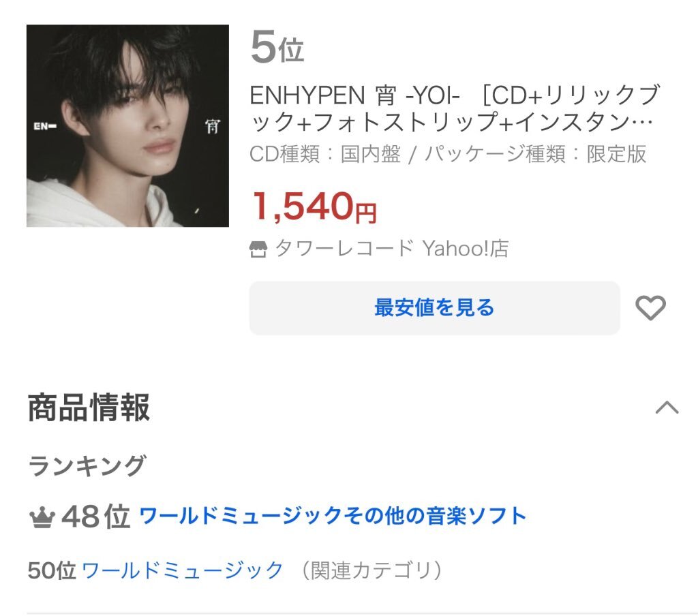Click the 最安値を見る button
698x616 pixels.
(x=434, y=308)
